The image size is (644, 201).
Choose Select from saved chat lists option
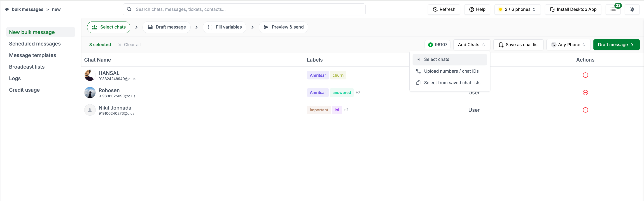(450, 83)
